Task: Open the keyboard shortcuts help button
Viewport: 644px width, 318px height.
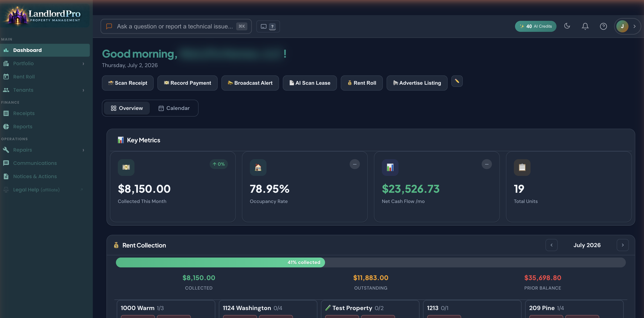Action: pyautogui.click(x=268, y=26)
